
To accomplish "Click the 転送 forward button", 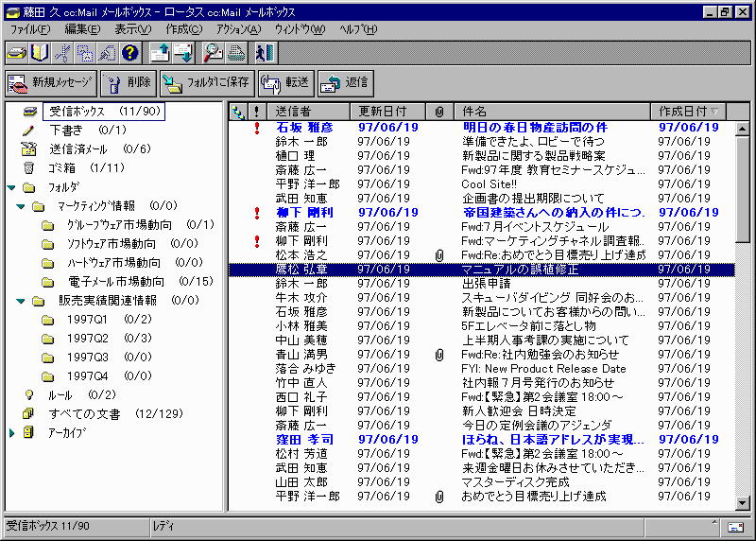I will pyautogui.click(x=286, y=83).
